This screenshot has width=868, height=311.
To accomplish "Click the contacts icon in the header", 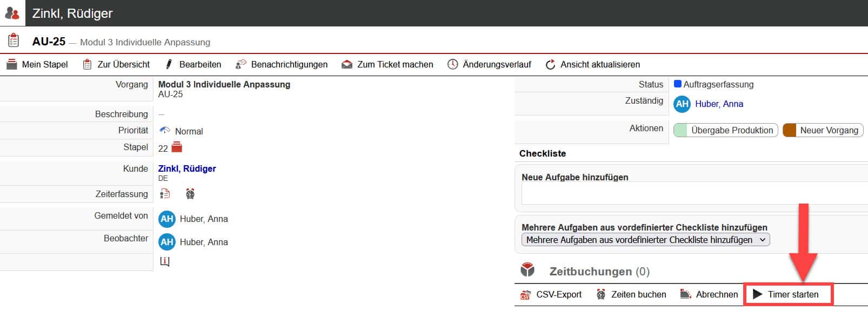I will coord(12,13).
